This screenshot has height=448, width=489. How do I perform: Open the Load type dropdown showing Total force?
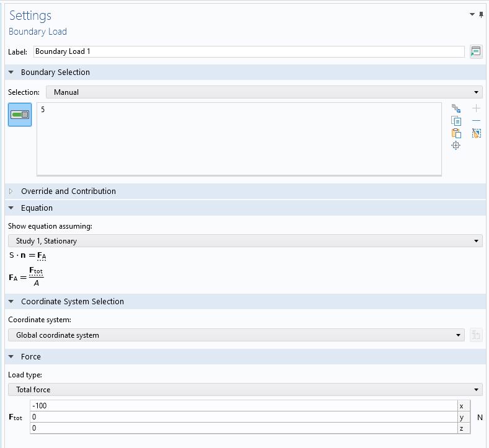(245, 390)
